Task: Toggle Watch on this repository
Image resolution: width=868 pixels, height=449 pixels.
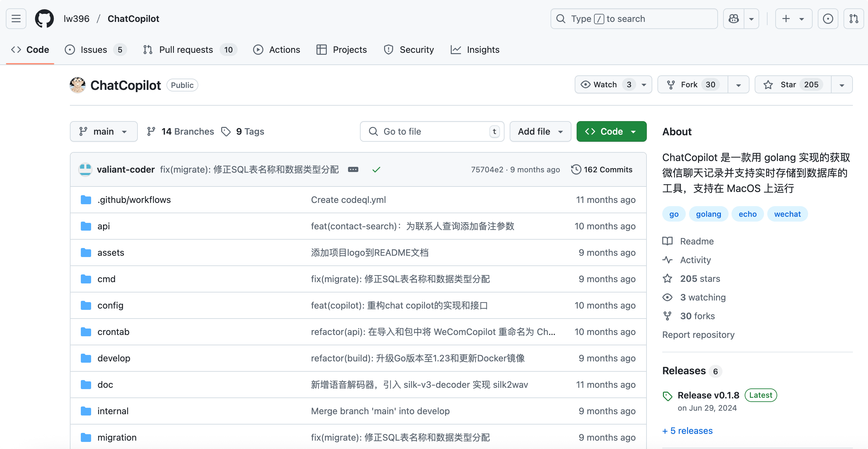Action: click(605, 85)
